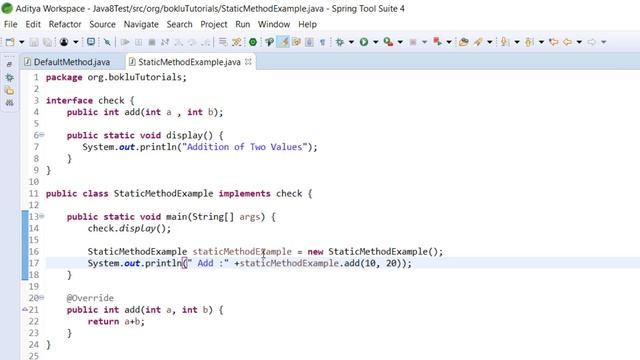
Task: Click the Save All icon
Action: pyautogui.click(x=47, y=42)
